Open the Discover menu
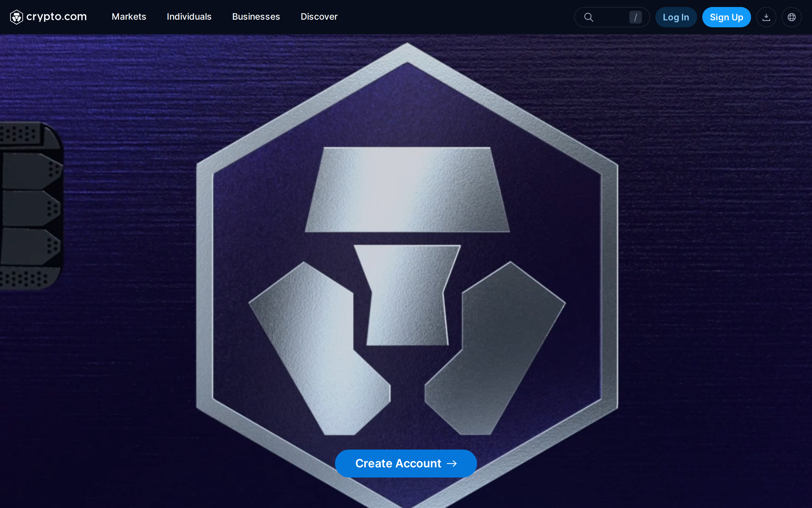This screenshot has width=812, height=508. [x=319, y=17]
